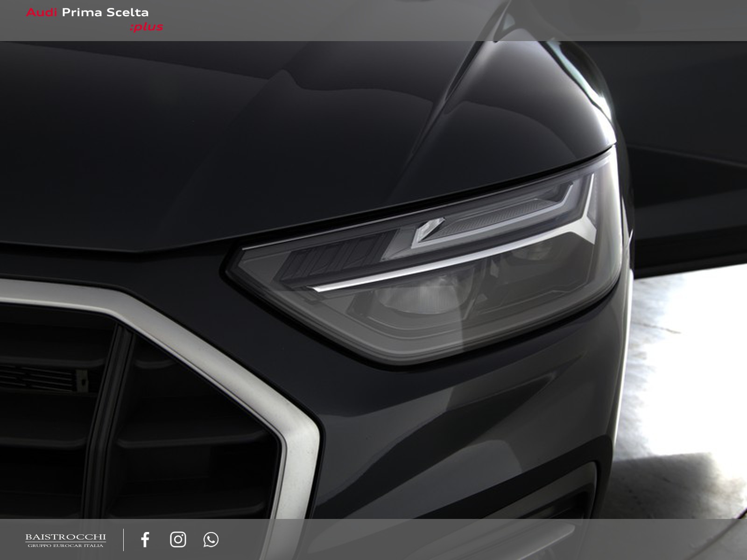
Task: Select the 'Gruppo Eurocar Italia' subtitle
Action: [65, 546]
